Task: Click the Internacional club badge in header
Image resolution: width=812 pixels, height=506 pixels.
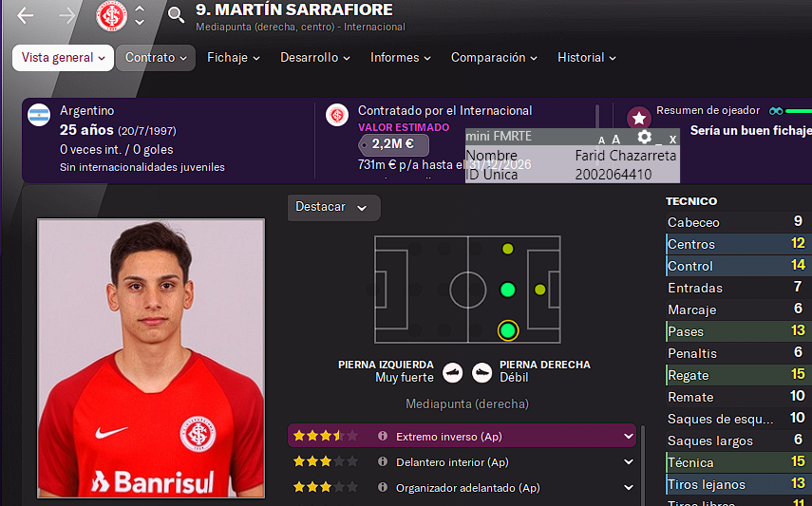Action: pos(111,15)
